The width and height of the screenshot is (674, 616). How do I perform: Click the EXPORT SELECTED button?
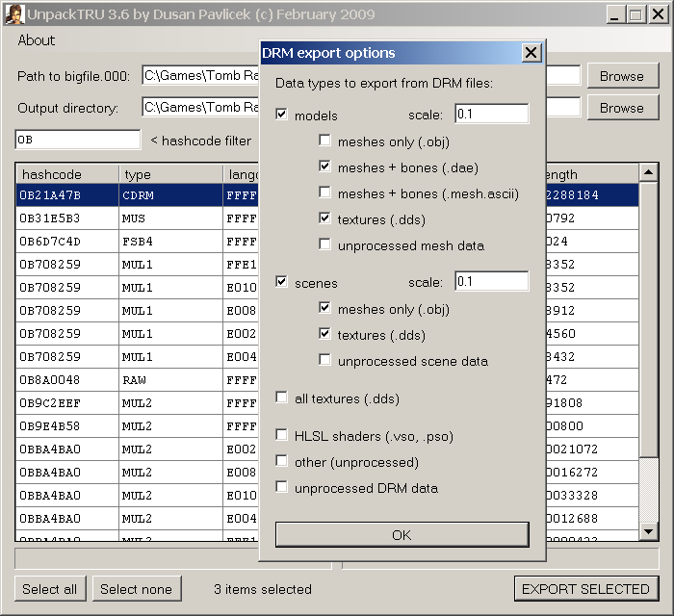click(x=585, y=589)
